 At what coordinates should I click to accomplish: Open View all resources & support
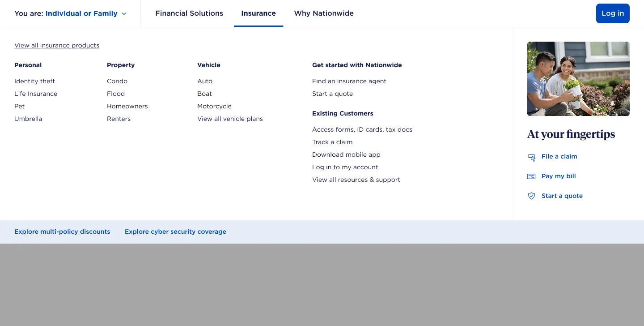(x=356, y=180)
